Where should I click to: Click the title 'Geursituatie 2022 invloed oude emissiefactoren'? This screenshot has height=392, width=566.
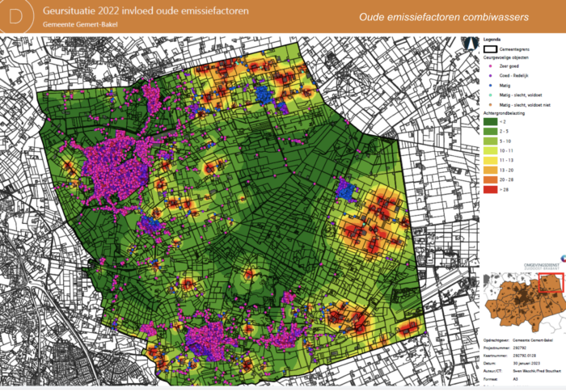tap(146, 11)
